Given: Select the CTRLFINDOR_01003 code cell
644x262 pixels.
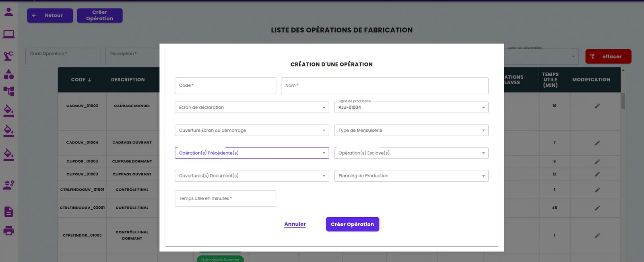Looking at the screenshot, I should click(x=82, y=235).
